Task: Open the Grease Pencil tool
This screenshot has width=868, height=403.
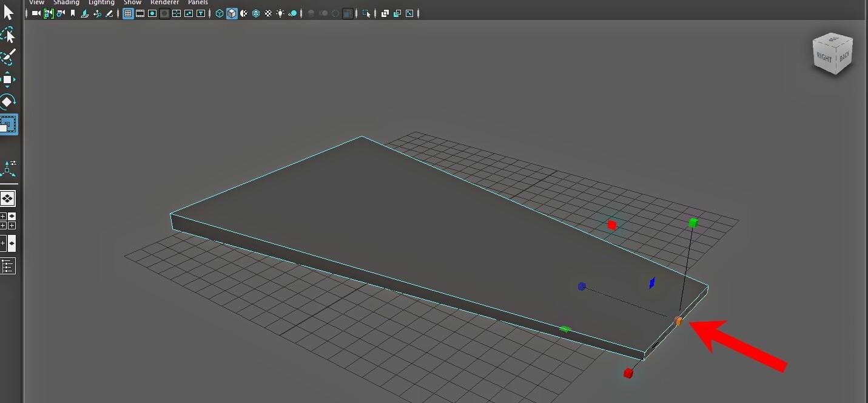Action: tap(109, 13)
